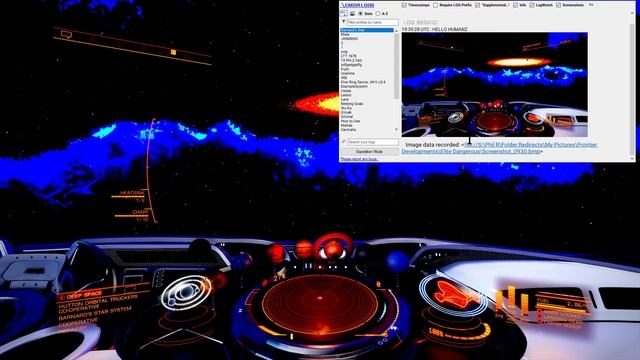Image resolution: width=640 pixels, height=360 pixels.
Task: Click the log timestamp HELLO HUMANZ line
Action: 435,29
